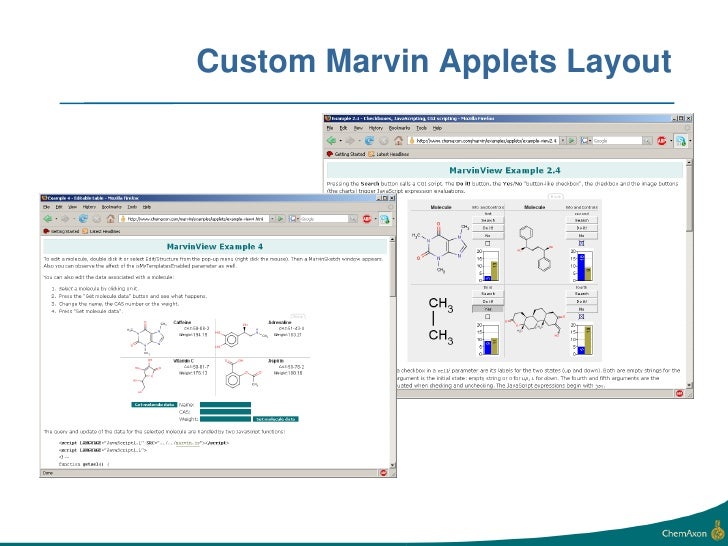Click search magnifier in Example 2.4 window

(x=647, y=140)
